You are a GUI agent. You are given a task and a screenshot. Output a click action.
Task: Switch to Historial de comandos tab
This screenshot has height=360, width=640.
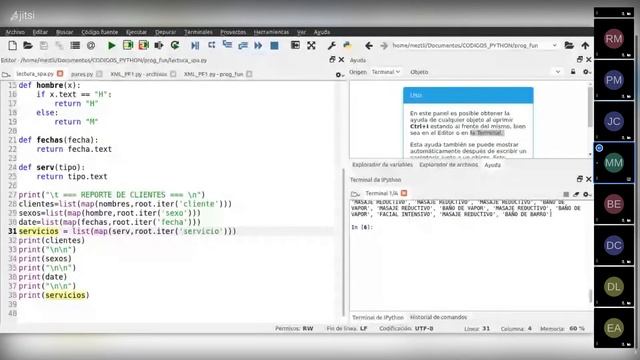pyautogui.click(x=438, y=317)
